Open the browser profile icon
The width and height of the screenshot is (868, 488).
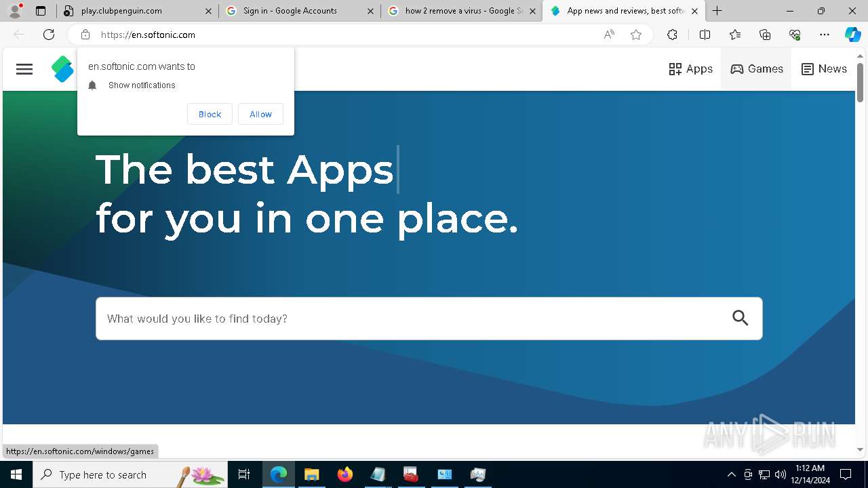point(15,11)
